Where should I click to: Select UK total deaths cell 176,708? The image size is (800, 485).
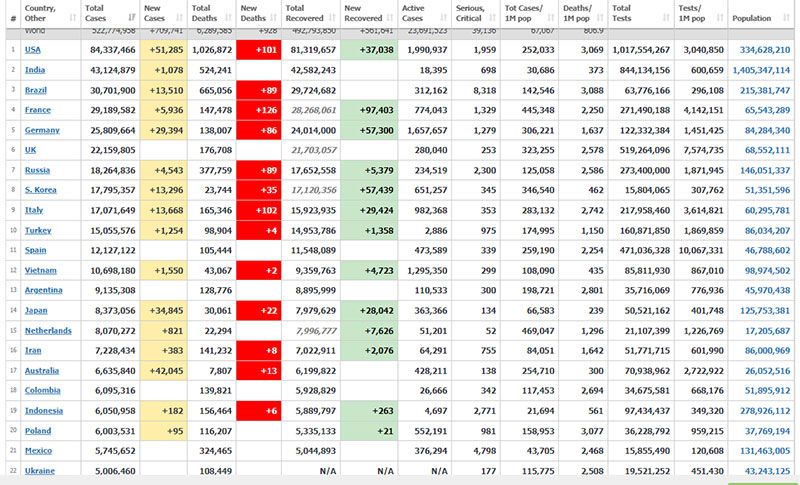212,150
